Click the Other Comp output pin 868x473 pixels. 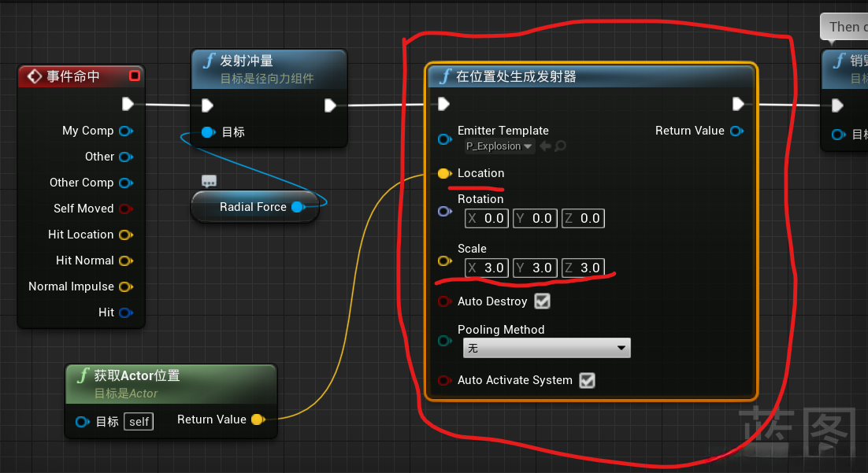click(x=126, y=183)
